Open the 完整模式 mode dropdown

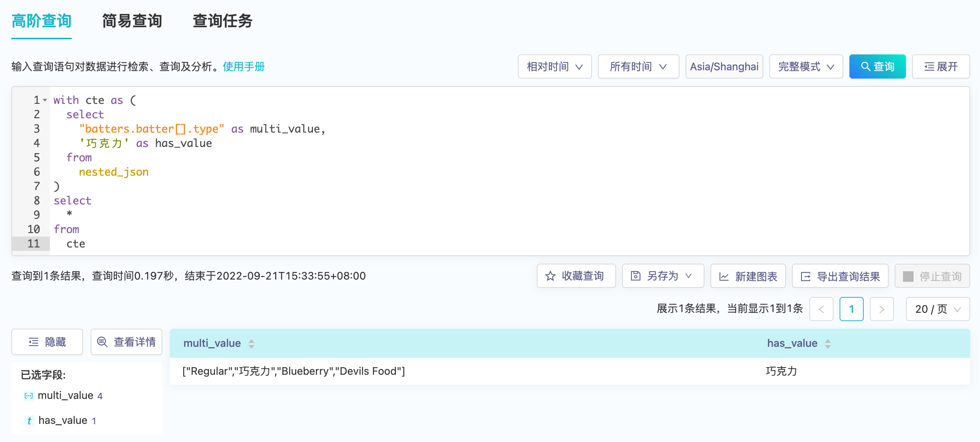coord(806,66)
